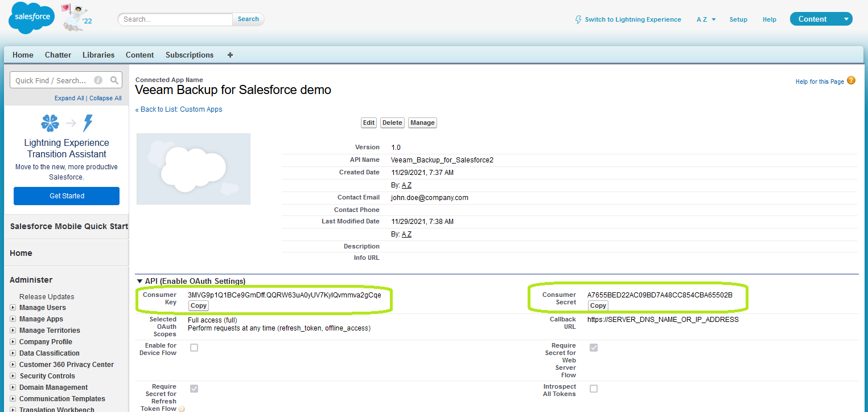Open the Content app menu dropdown arrow
Image resolution: width=868 pixels, height=412 pixels.
(x=846, y=19)
